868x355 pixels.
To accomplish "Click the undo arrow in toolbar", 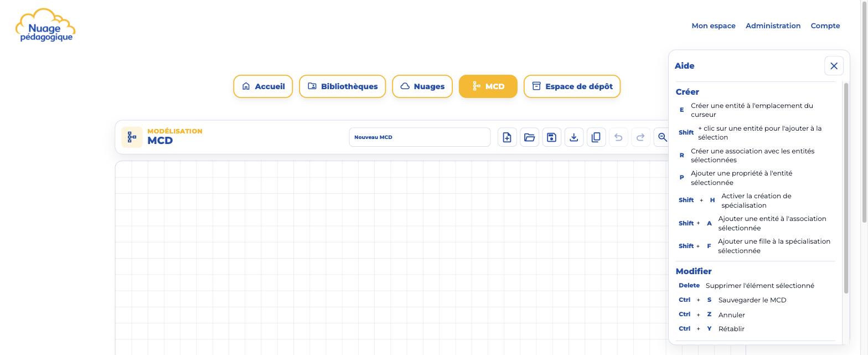I will tap(618, 137).
